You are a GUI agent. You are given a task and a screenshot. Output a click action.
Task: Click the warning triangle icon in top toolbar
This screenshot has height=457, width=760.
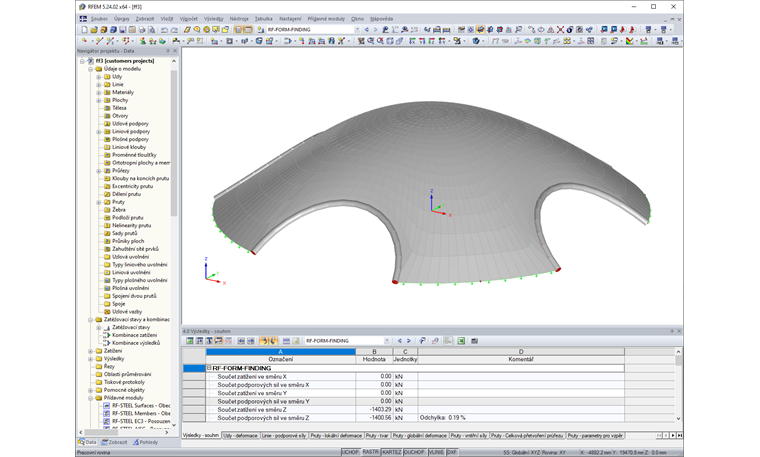[x=551, y=30]
